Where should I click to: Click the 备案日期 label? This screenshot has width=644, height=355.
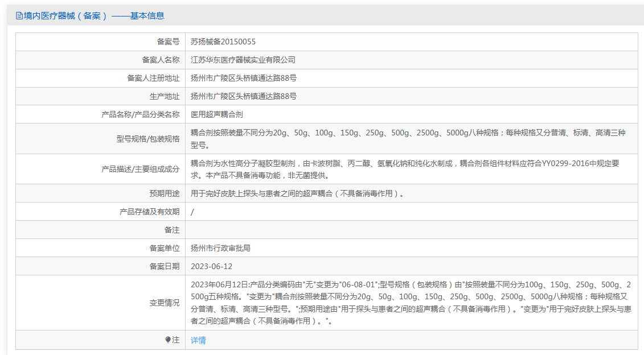[165, 266]
